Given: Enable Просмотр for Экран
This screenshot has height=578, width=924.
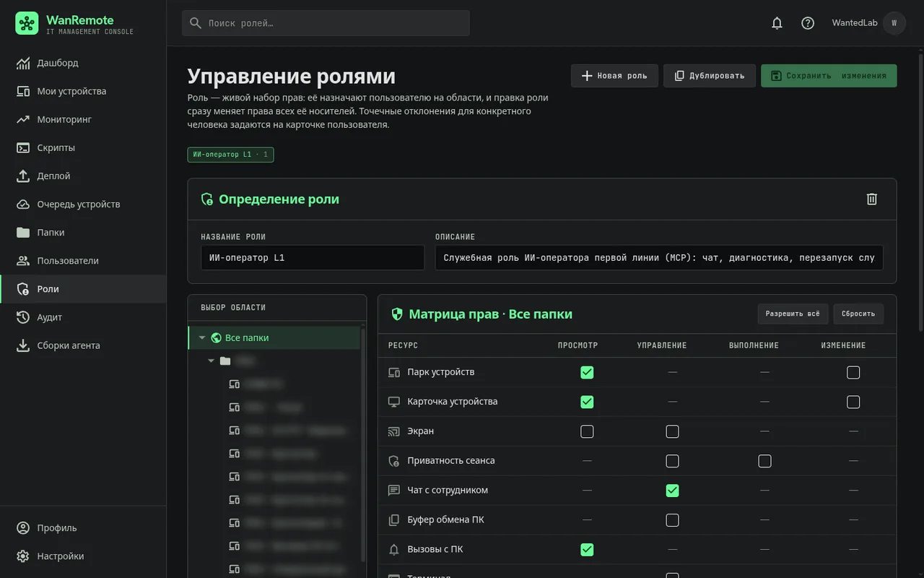Looking at the screenshot, I should coord(587,431).
